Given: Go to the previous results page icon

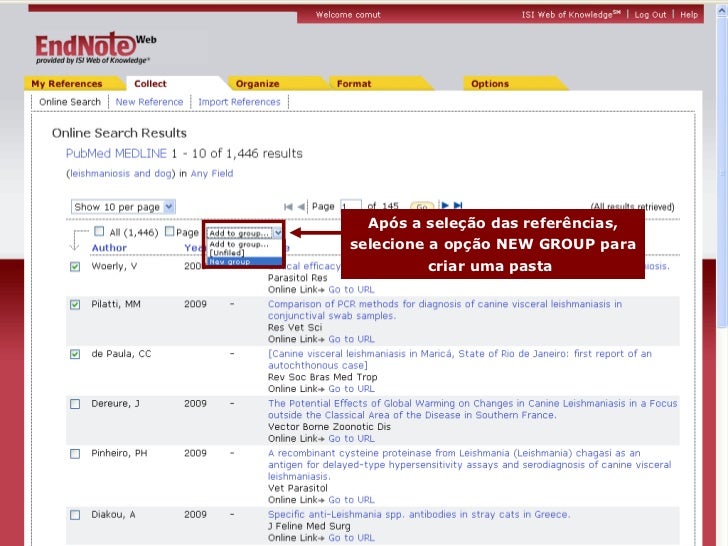Looking at the screenshot, I should point(301,207).
